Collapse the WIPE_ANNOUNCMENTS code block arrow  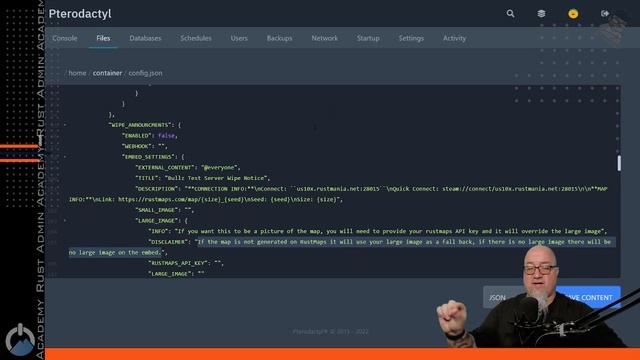65,125
